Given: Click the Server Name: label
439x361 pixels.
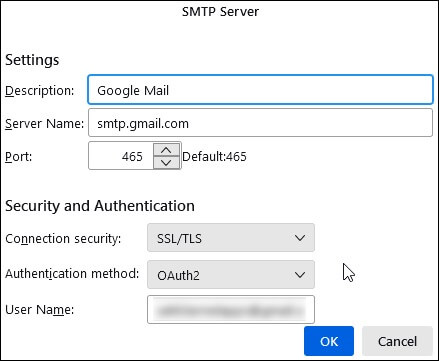Looking at the screenshot, I should 44,124.
